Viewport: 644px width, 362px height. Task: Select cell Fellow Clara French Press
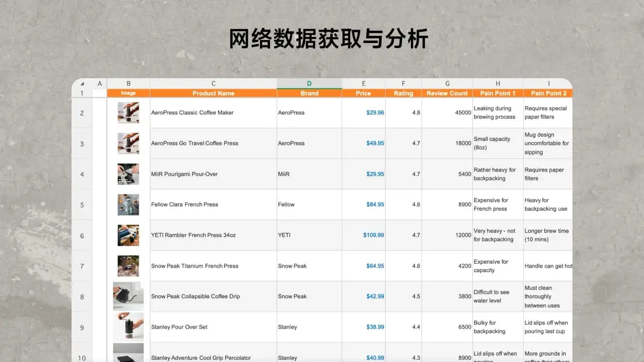coord(213,204)
